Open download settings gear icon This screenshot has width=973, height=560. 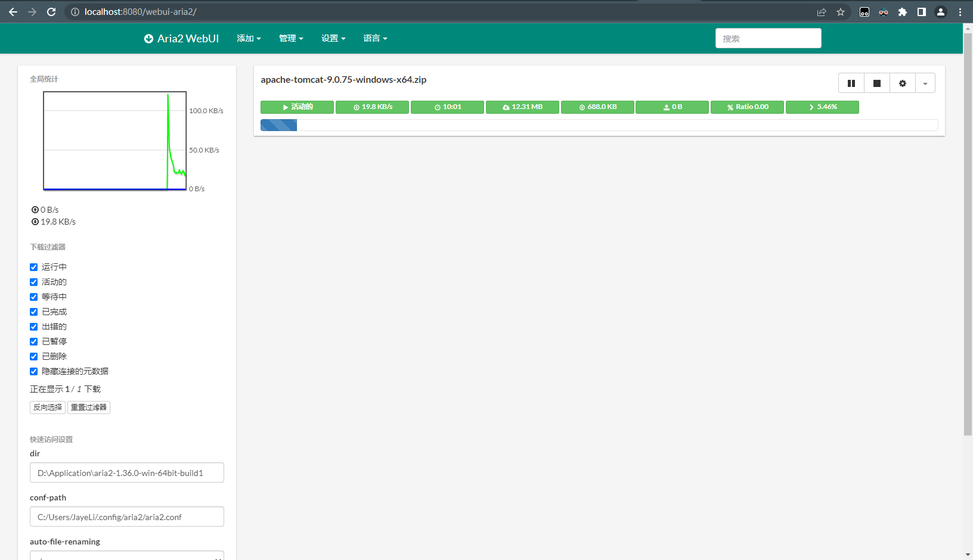click(x=903, y=83)
